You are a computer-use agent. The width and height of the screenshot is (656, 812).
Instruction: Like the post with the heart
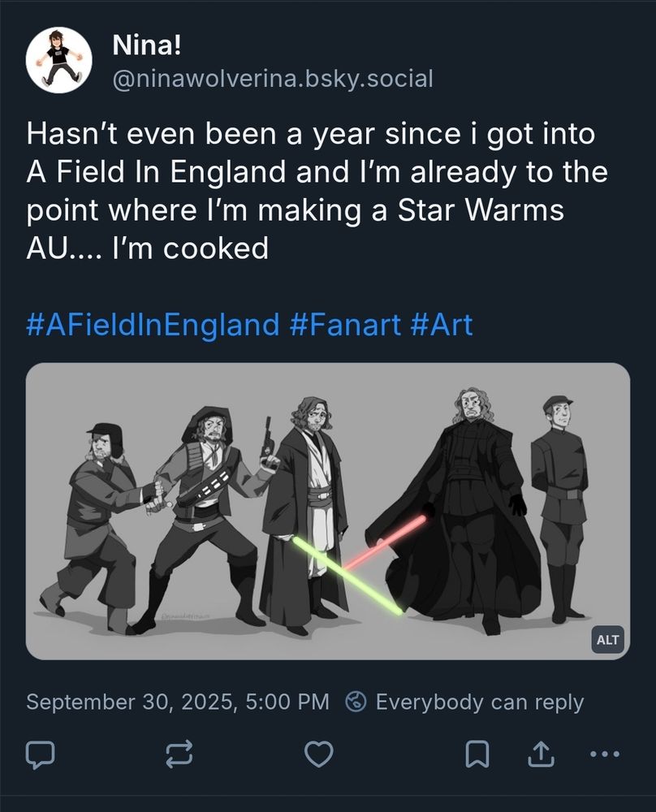point(318,754)
